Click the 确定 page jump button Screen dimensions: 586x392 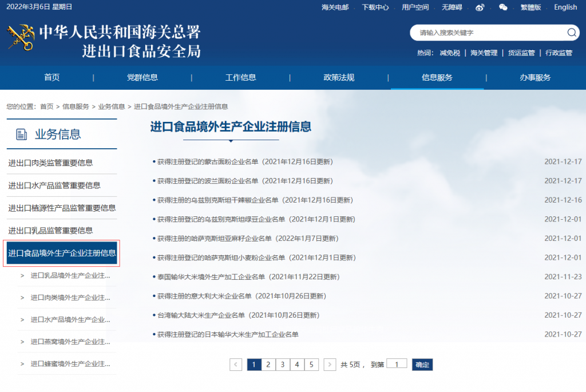pos(422,365)
